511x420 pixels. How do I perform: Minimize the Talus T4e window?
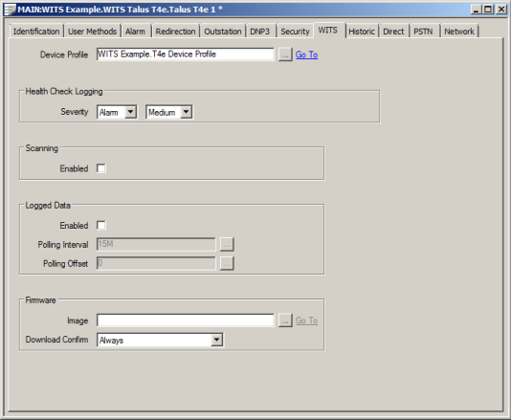pos(477,10)
